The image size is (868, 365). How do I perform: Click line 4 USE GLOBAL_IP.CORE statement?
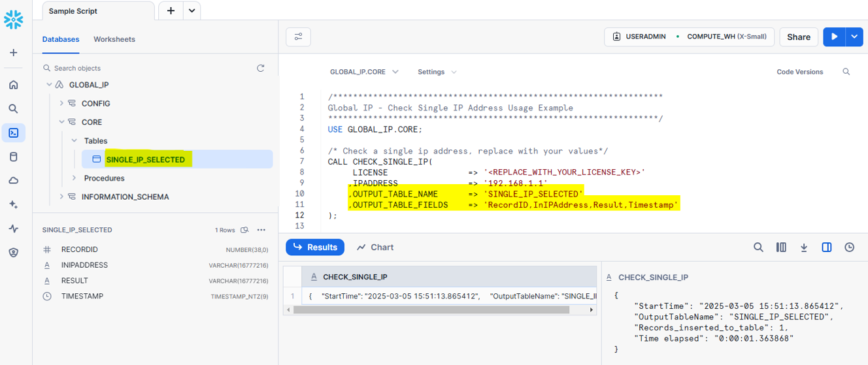click(375, 129)
